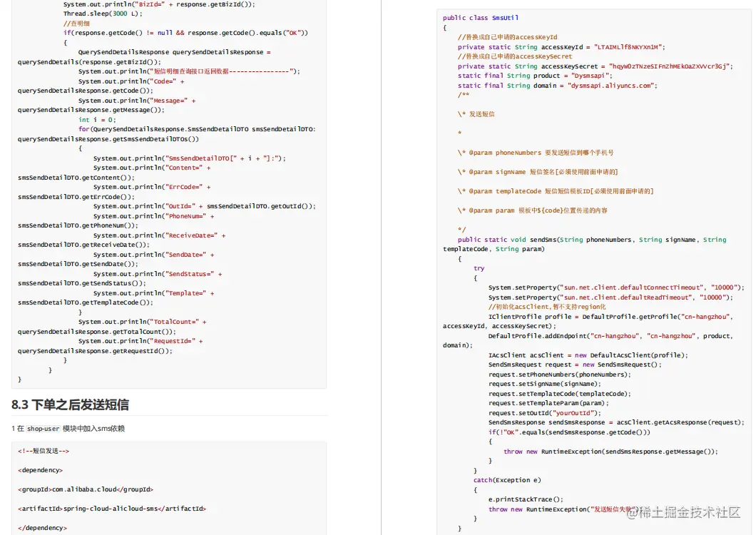Click the line "Thread.sleep(3000 L);"
Viewport: 756px width, 535px height.
coord(103,14)
